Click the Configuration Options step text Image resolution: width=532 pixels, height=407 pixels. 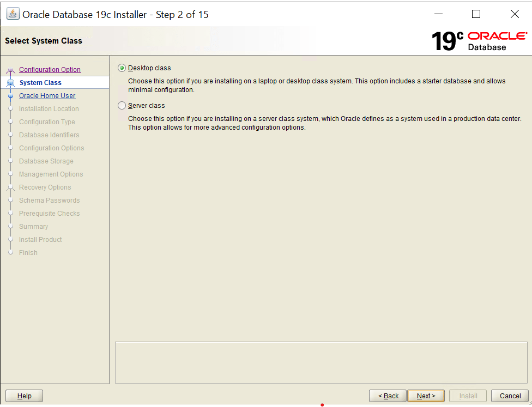(52, 148)
